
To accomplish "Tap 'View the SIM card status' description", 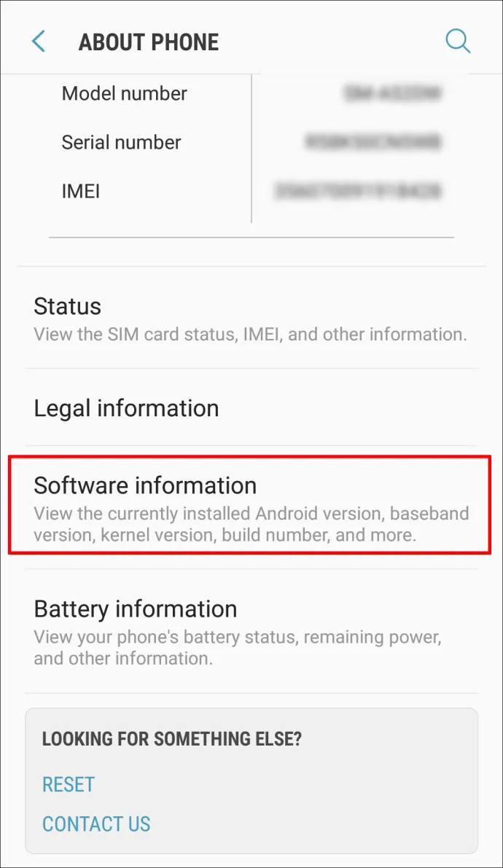I will pyautogui.click(x=250, y=335).
